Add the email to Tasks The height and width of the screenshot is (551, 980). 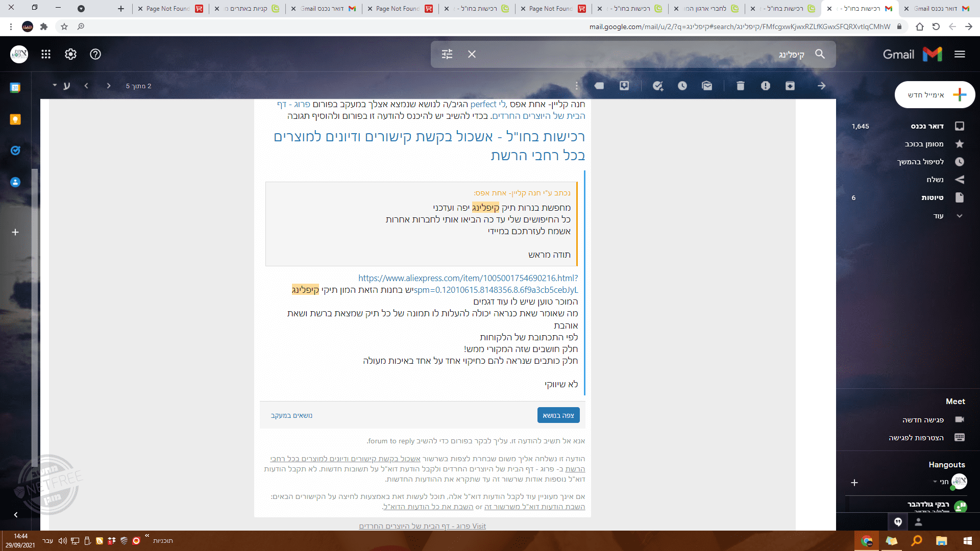(657, 86)
